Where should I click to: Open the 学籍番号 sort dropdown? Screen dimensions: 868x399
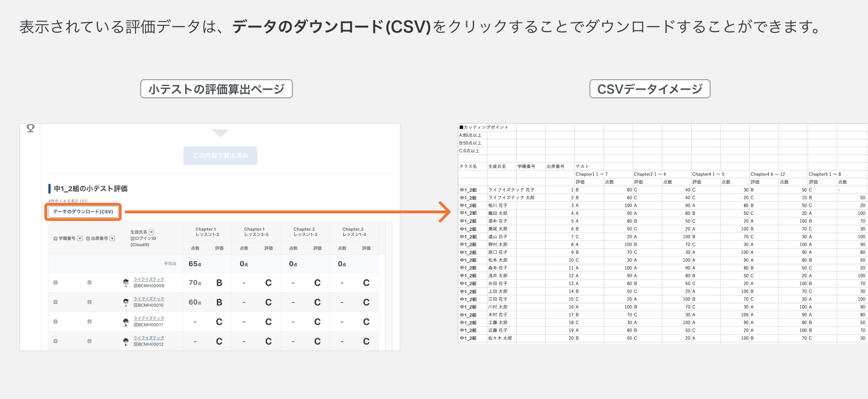click(x=80, y=238)
